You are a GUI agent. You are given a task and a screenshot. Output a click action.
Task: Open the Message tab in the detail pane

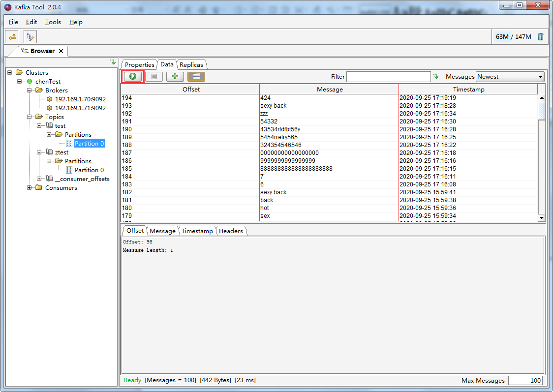162,231
